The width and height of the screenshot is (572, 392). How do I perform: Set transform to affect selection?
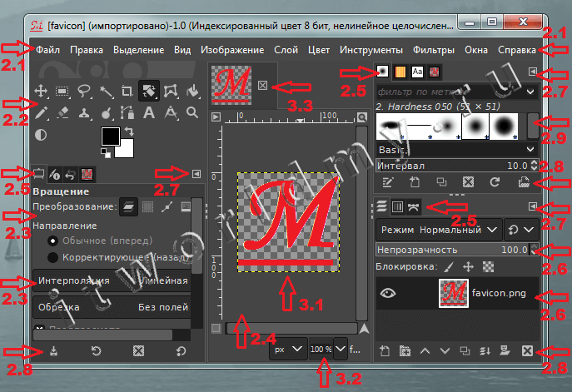click(147, 206)
